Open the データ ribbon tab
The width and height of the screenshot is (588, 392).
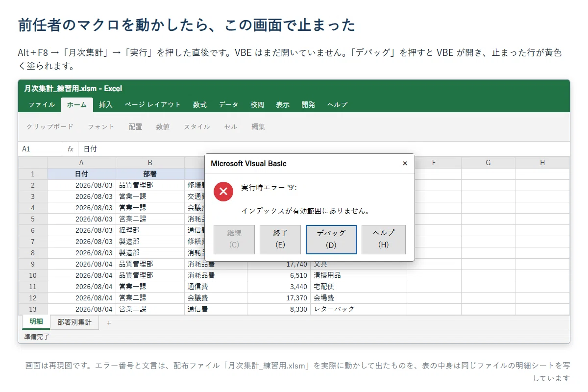[228, 105]
